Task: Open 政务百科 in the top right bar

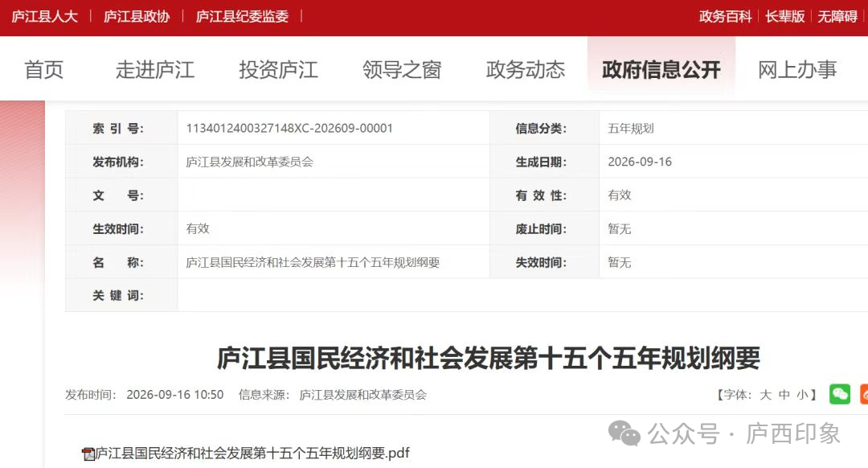Action: [725, 17]
